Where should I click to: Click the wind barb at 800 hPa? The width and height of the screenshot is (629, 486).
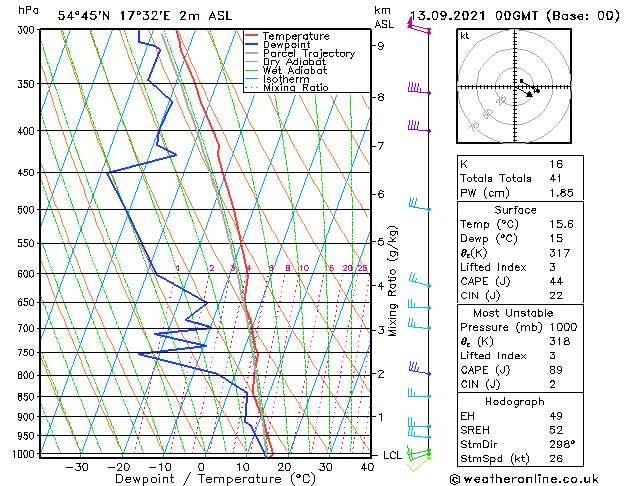[420, 368]
